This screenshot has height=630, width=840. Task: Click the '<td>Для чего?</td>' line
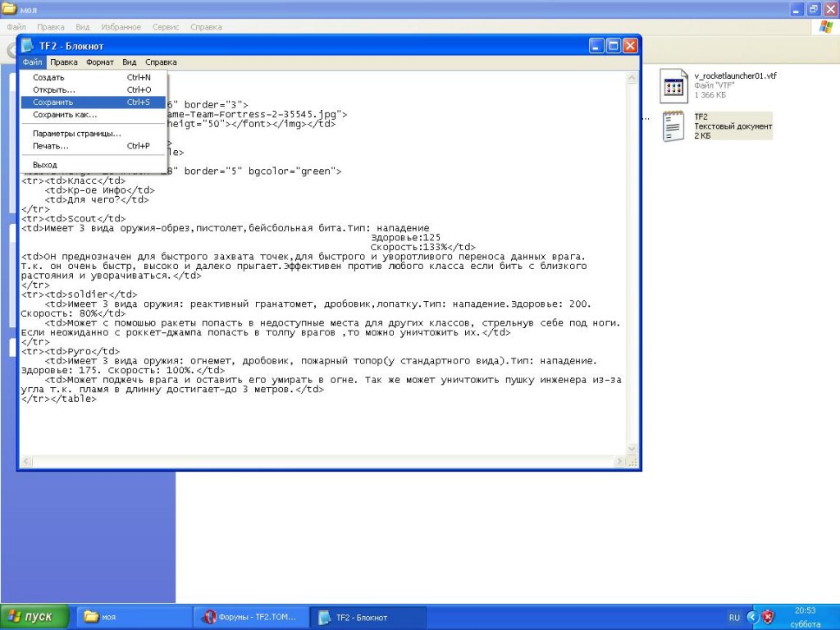click(97, 200)
